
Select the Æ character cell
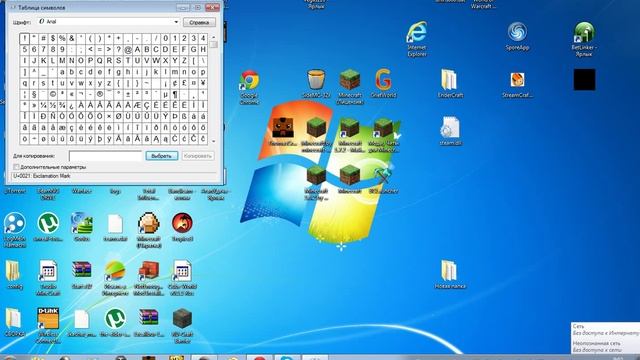pyautogui.click(x=137, y=105)
